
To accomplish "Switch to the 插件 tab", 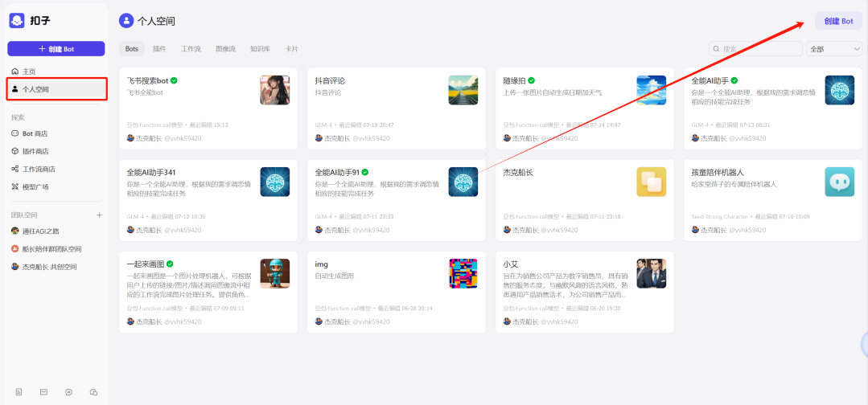I will click(159, 49).
